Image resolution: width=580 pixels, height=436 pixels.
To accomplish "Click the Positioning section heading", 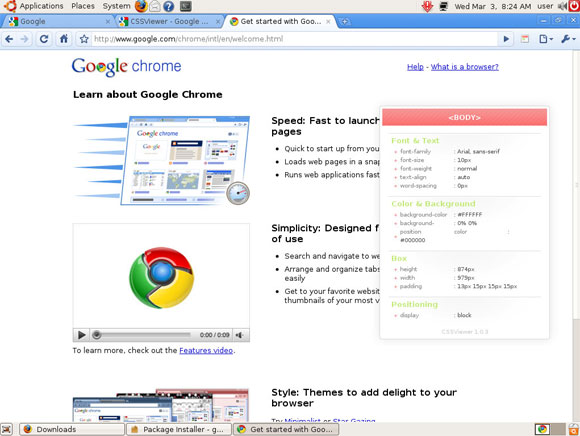I will click(x=414, y=304).
